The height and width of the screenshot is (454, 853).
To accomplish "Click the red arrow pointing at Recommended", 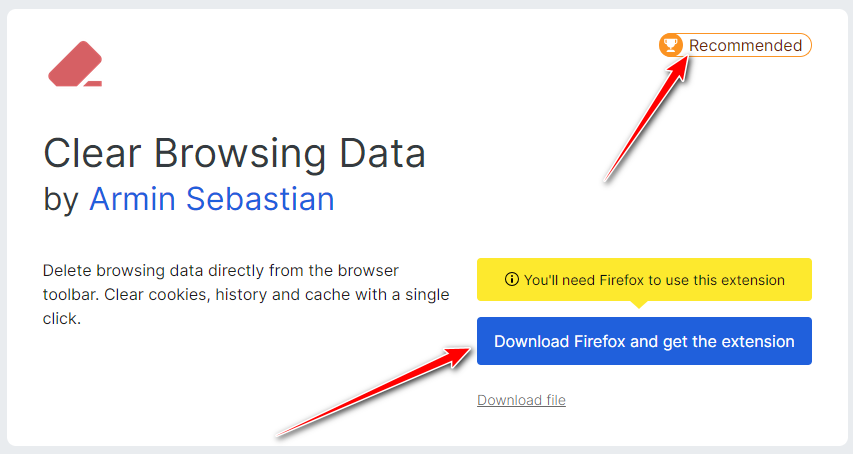I will click(646, 120).
